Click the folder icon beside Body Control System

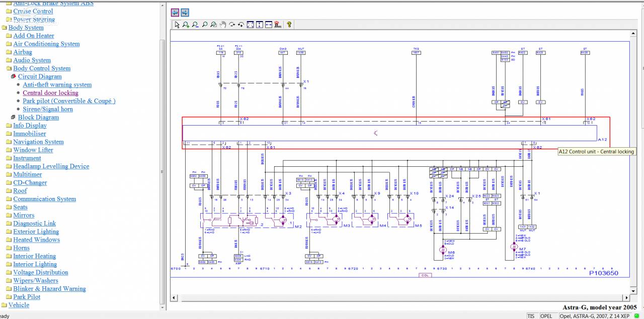[x=9, y=68]
